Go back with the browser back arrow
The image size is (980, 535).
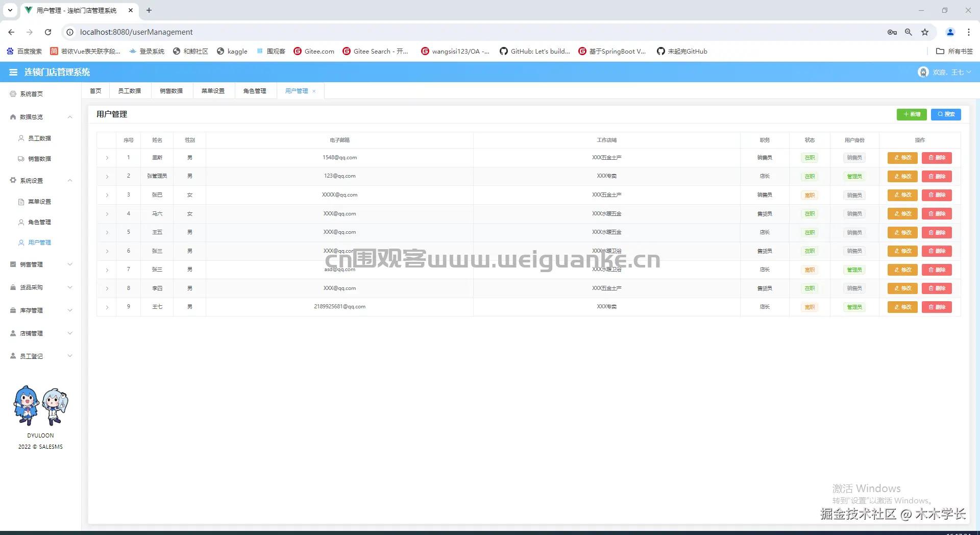point(11,32)
